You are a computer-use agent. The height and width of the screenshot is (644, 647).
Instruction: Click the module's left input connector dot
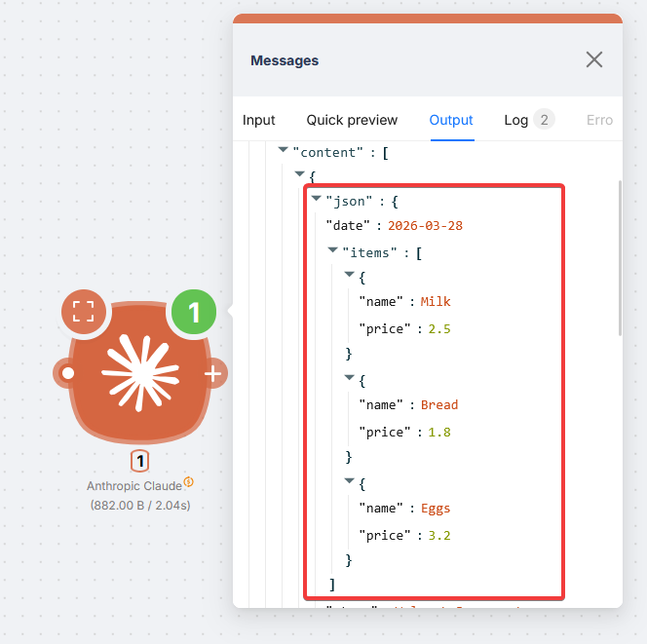point(67,373)
